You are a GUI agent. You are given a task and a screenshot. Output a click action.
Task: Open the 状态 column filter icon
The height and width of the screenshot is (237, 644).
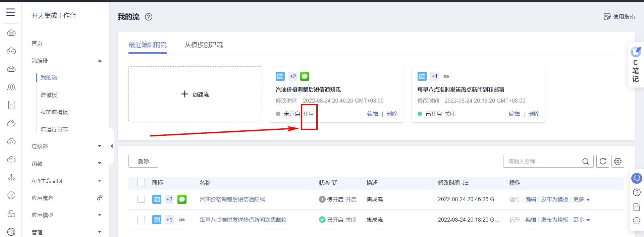(x=334, y=183)
